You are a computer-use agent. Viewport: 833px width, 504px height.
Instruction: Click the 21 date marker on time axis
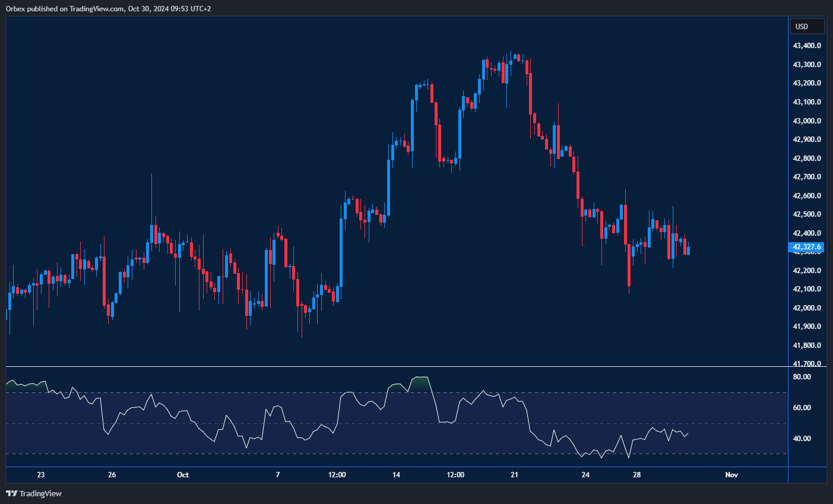click(514, 475)
